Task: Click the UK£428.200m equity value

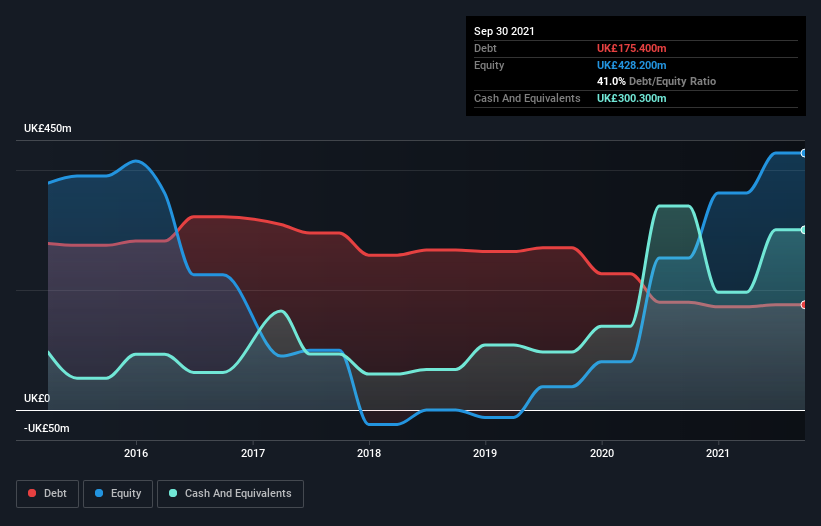Action: 631,65
